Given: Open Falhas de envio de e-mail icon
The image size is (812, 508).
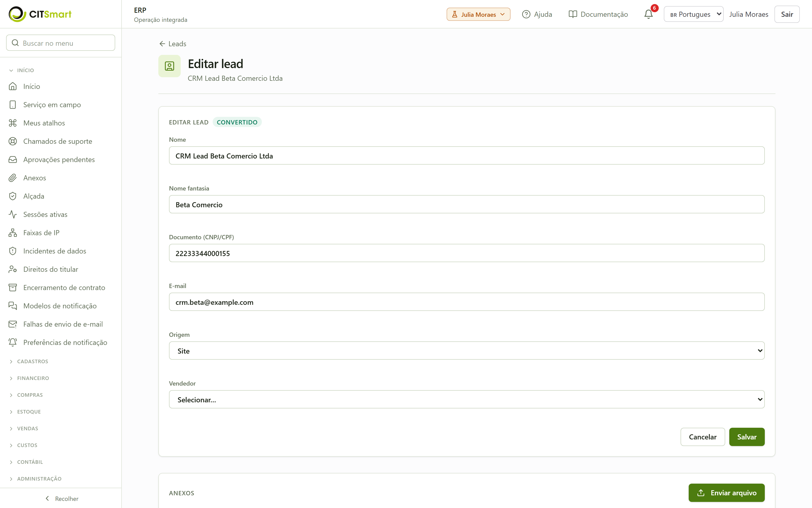Looking at the screenshot, I should [13, 324].
